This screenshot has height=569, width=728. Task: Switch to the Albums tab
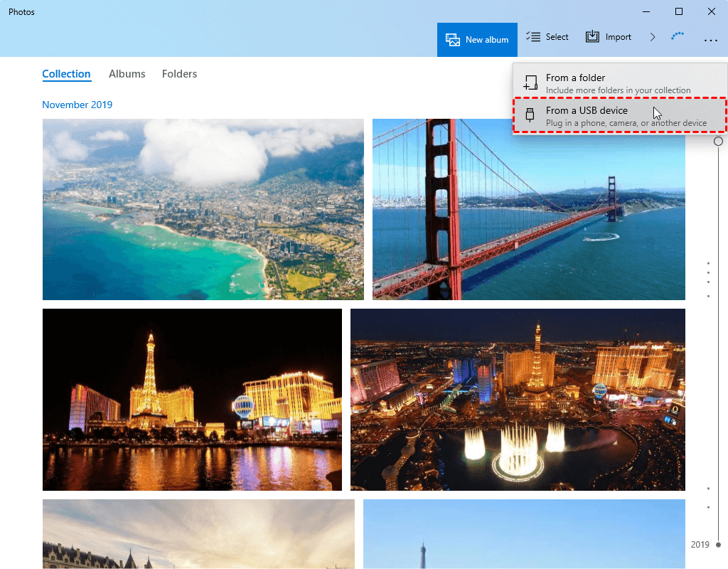click(x=127, y=74)
